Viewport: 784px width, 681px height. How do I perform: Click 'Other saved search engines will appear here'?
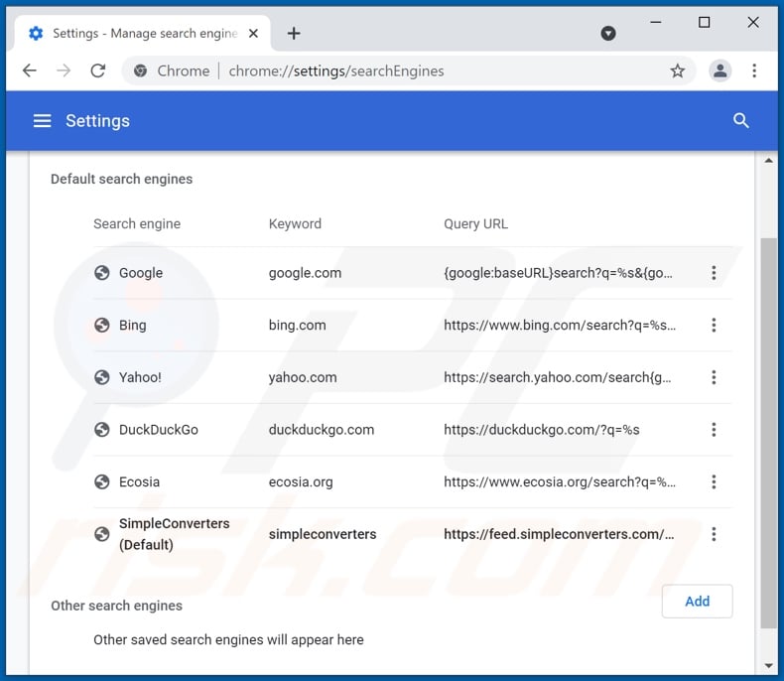coord(228,639)
